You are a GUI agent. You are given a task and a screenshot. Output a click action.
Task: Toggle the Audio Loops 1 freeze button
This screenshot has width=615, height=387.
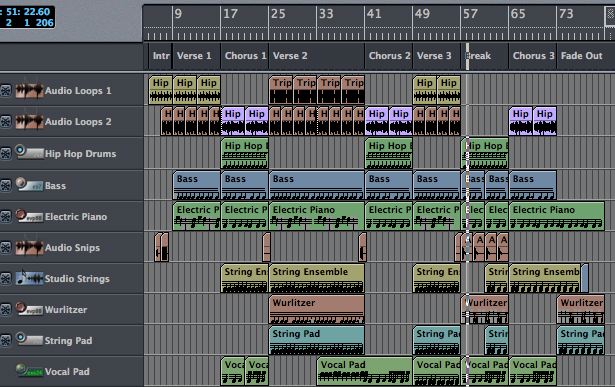[x=5, y=91]
